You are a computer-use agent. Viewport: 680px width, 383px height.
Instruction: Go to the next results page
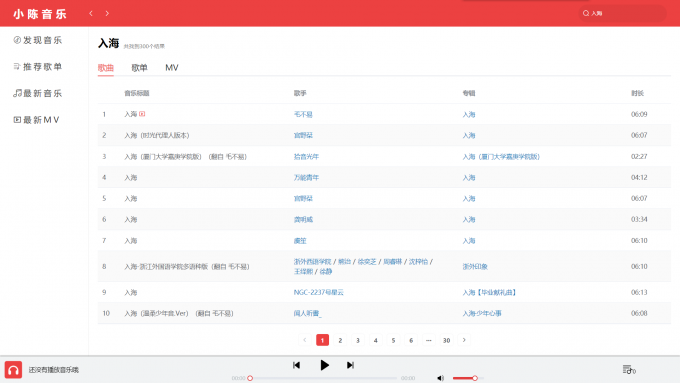[x=464, y=340]
